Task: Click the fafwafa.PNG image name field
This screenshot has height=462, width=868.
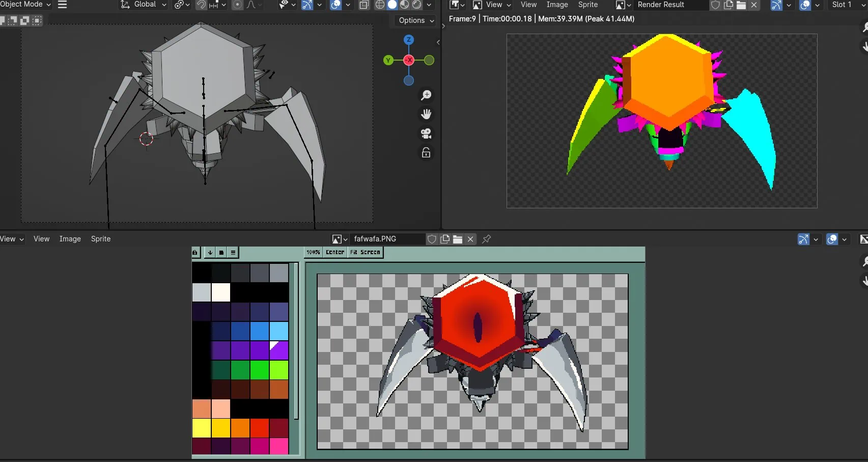Action: coord(388,239)
